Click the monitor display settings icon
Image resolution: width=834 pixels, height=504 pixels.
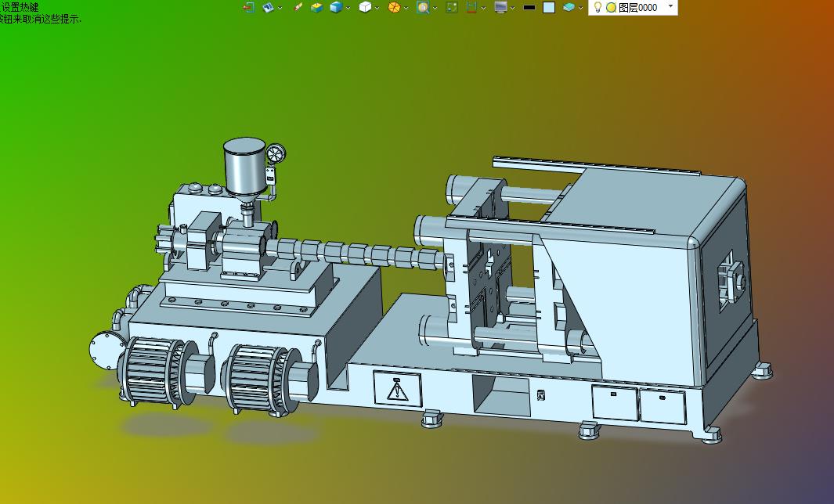pyautogui.click(x=500, y=8)
